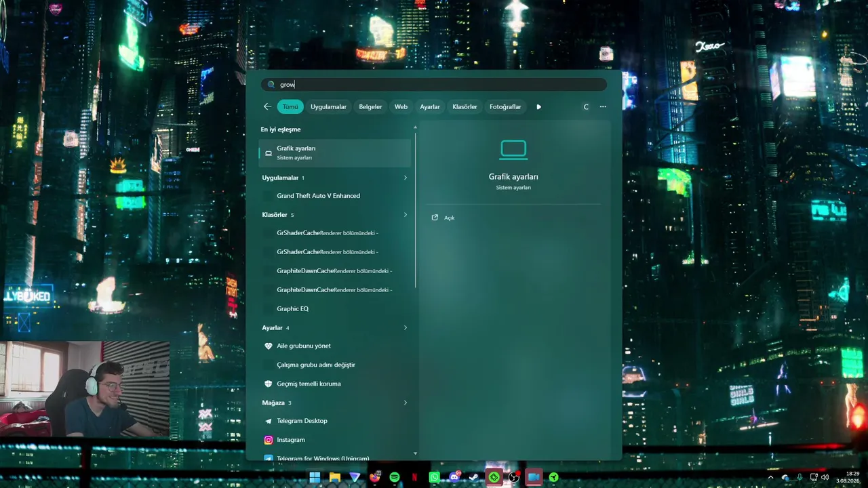868x488 pixels.
Task: Open Steam from the taskbar
Action: pyautogui.click(x=474, y=477)
